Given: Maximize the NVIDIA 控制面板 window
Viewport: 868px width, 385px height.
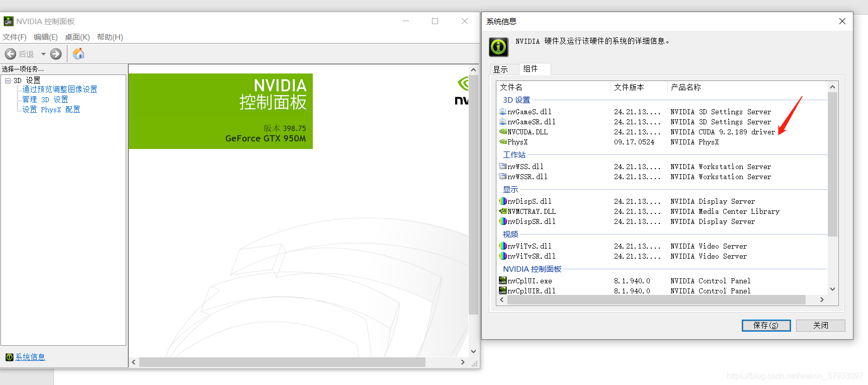Looking at the screenshot, I should pos(435,21).
